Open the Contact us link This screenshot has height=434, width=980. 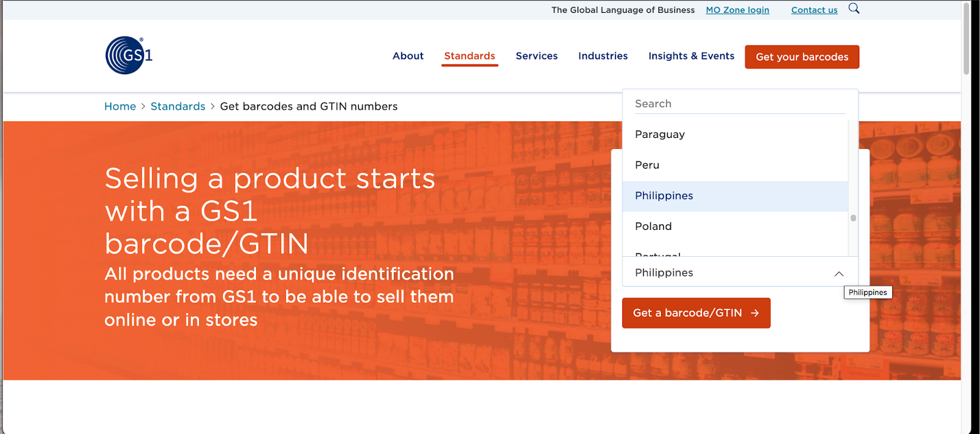(x=814, y=10)
